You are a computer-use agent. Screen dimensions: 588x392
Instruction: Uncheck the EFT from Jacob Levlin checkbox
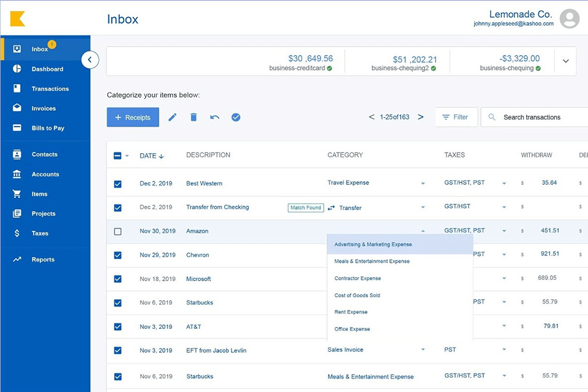click(118, 350)
